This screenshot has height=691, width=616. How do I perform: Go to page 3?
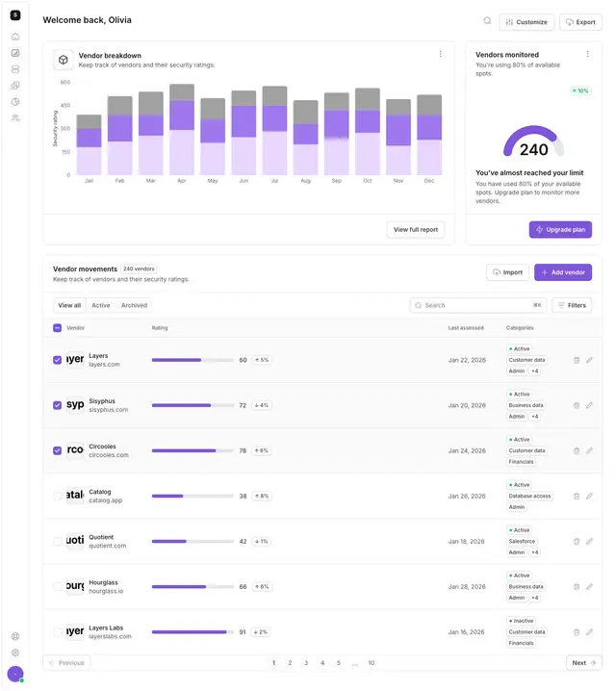[x=306, y=663]
